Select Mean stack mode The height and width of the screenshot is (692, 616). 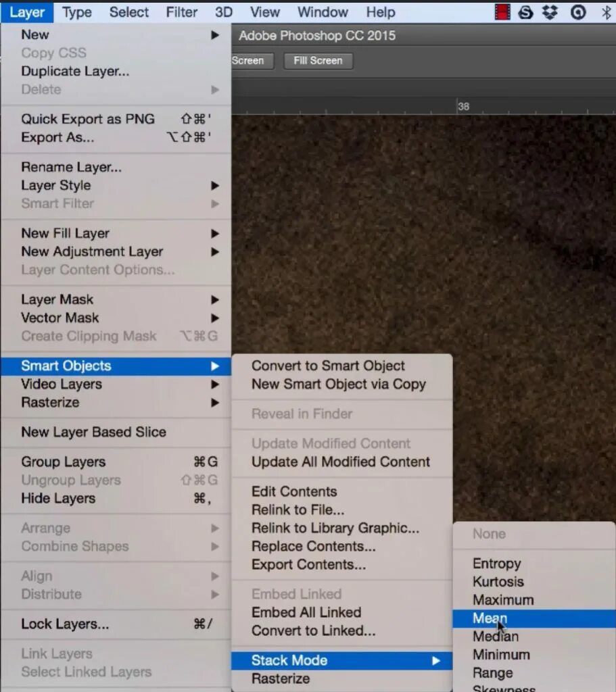tap(534, 618)
